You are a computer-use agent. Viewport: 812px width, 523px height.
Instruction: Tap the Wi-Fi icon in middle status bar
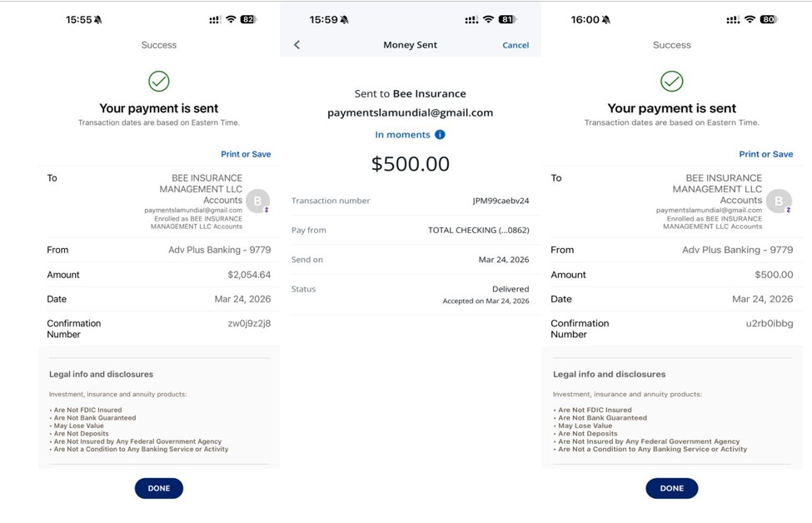[x=489, y=19]
